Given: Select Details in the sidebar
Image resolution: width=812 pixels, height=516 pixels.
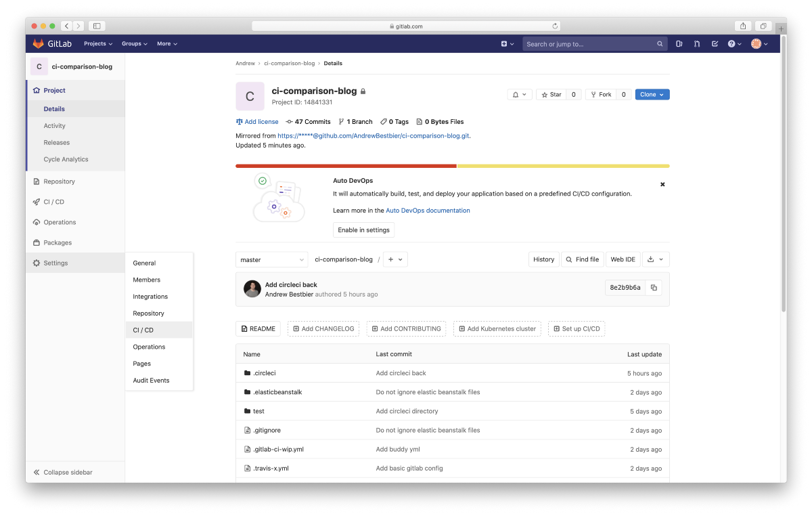Looking at the screenshot, I should click(x=75, y=109).
